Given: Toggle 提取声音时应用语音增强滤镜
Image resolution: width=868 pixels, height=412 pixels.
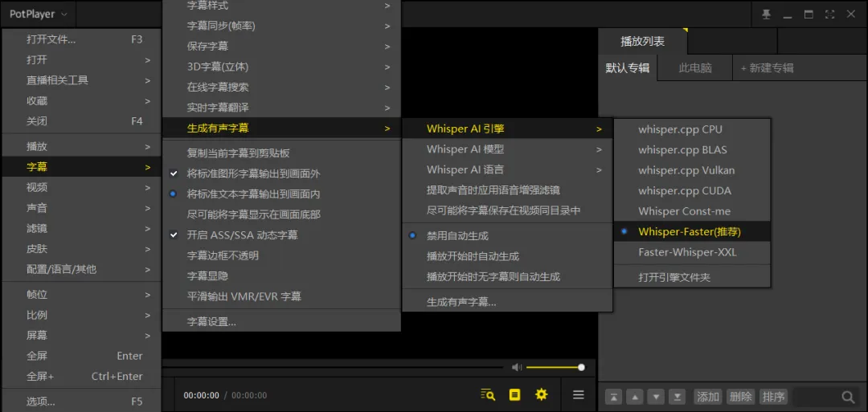Looking at the screenshot, I should pos(507,190).
